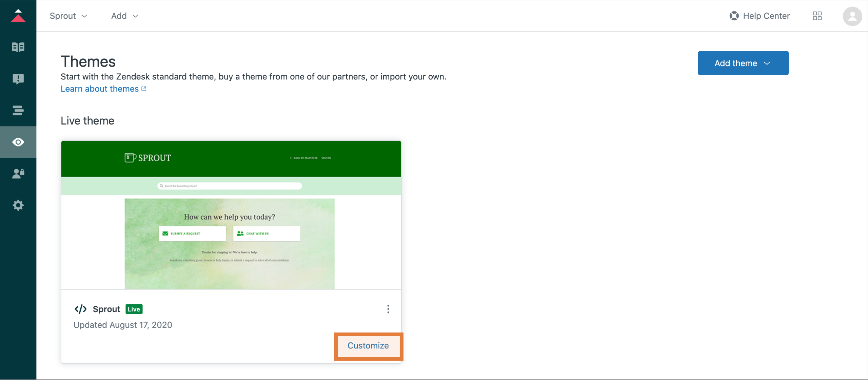868x380 pixels.
Task: Open the Settings gear icon
Action: tap(18, 205)
